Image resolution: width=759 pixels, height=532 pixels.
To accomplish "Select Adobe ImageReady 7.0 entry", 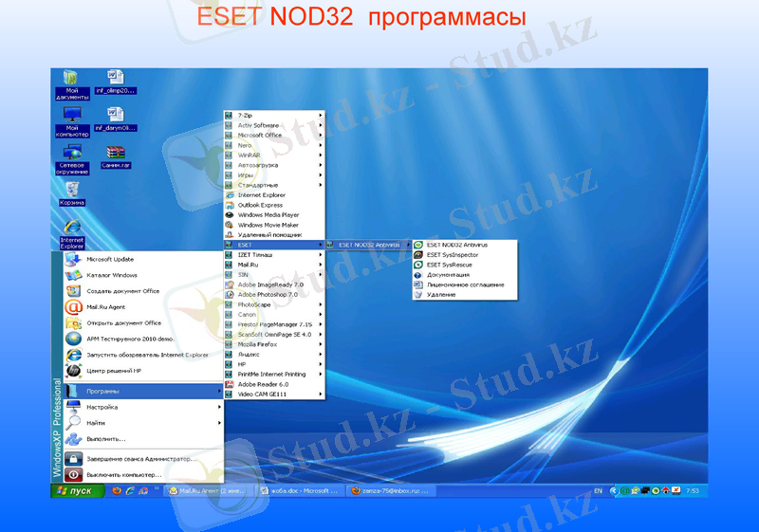I will tap(274, 284).
